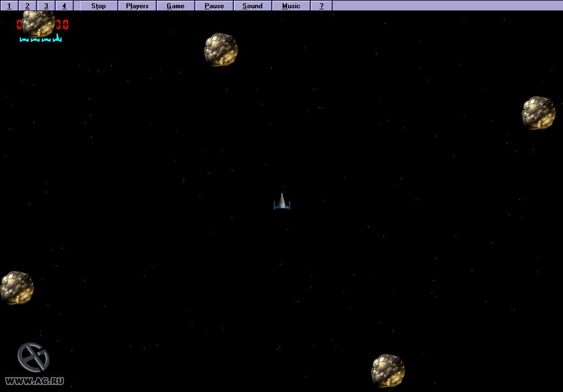Stop the game with the Stop menu
This screenshot has height=392, width=563.
point(99,5)
